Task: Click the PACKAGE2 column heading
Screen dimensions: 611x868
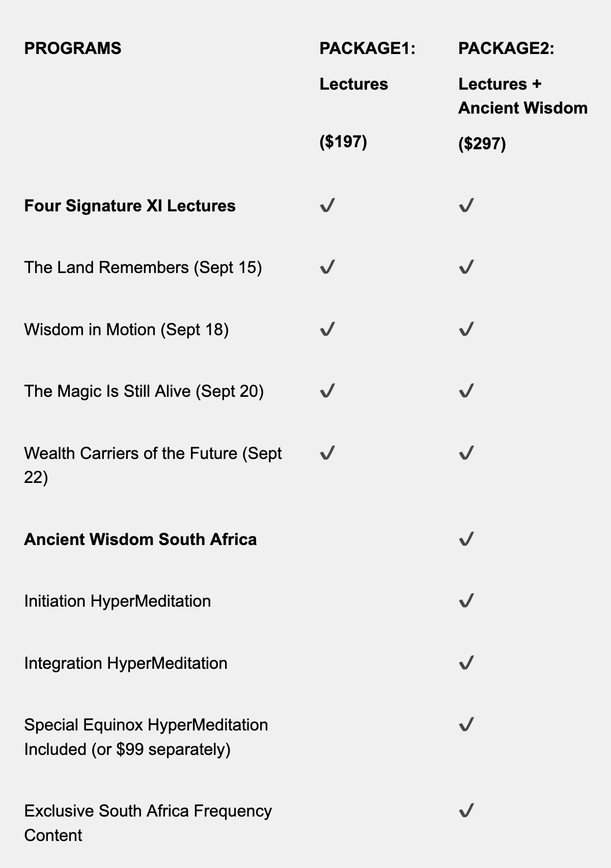Action: (x=506, y=48)
